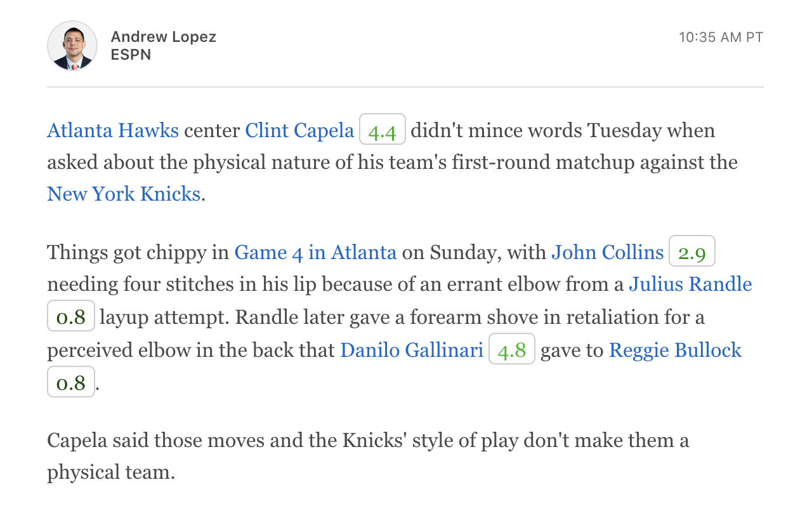812x508 pixels.
Task: Open the Game 4 in Atlanta link
Action: (315, 253)
